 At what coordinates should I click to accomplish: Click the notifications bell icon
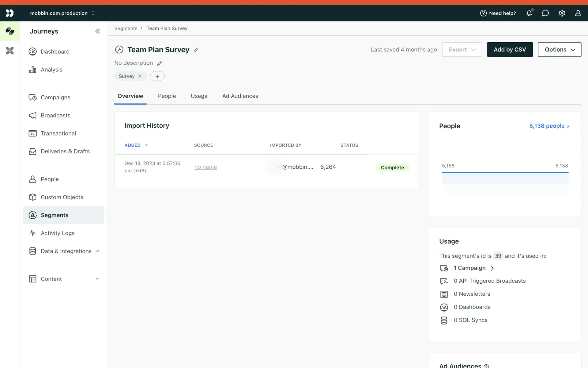click(x=529, y=13)
